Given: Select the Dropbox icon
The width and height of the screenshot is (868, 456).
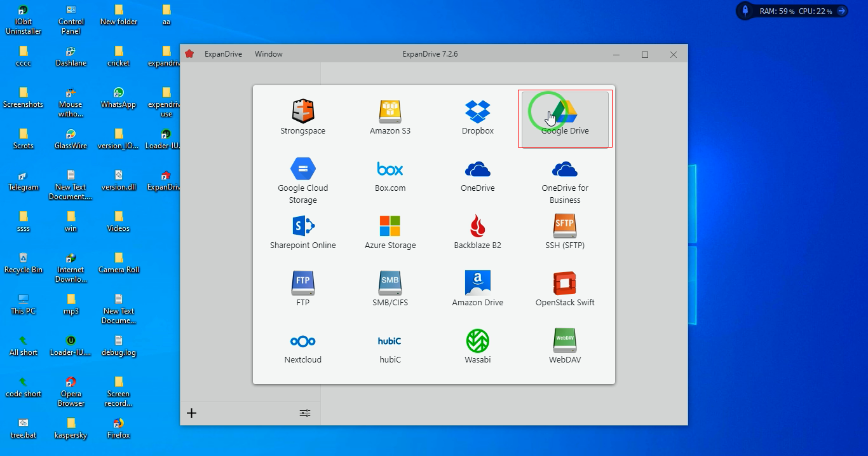Looking at the screenshot, I should click(x=477, y=112).
